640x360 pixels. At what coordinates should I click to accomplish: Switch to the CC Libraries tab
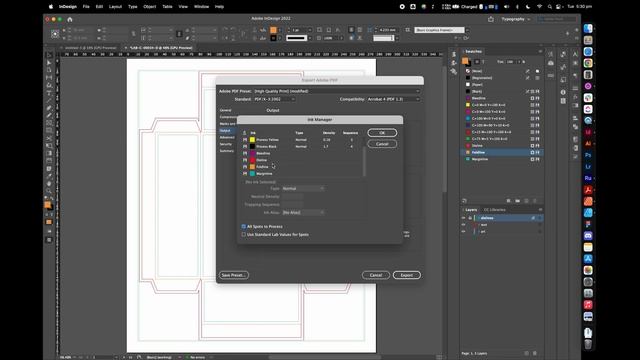pyautogui.click(x=494, y=210)
